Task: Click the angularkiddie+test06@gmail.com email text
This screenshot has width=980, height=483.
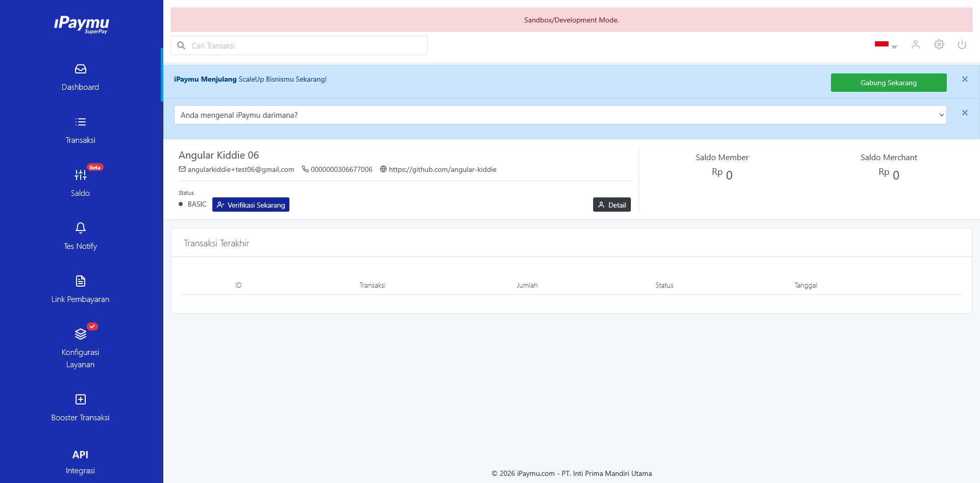Action: coord(241,169)
